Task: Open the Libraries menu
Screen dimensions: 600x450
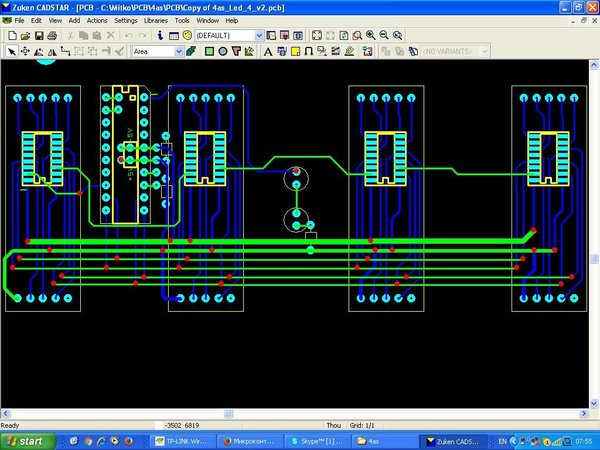Action: pyautogui.click(x=156, y=21)
